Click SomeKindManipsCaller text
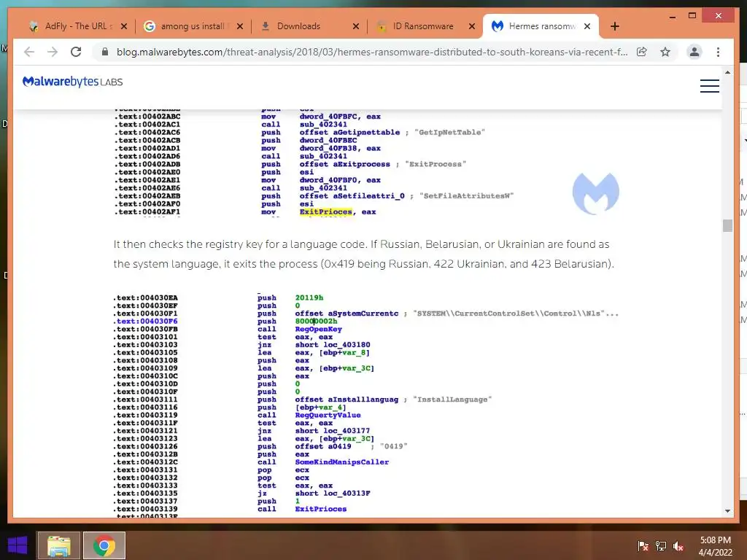This screenshot has height=560, width=747. (342, 462)
